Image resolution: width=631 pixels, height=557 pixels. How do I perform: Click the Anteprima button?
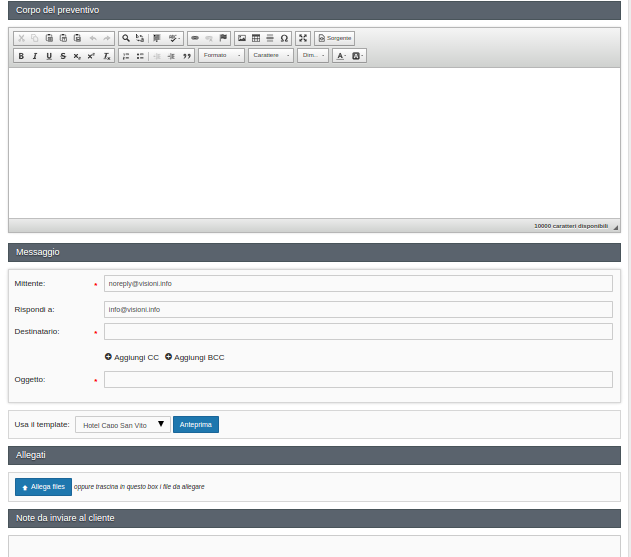(x=196, y=425)
